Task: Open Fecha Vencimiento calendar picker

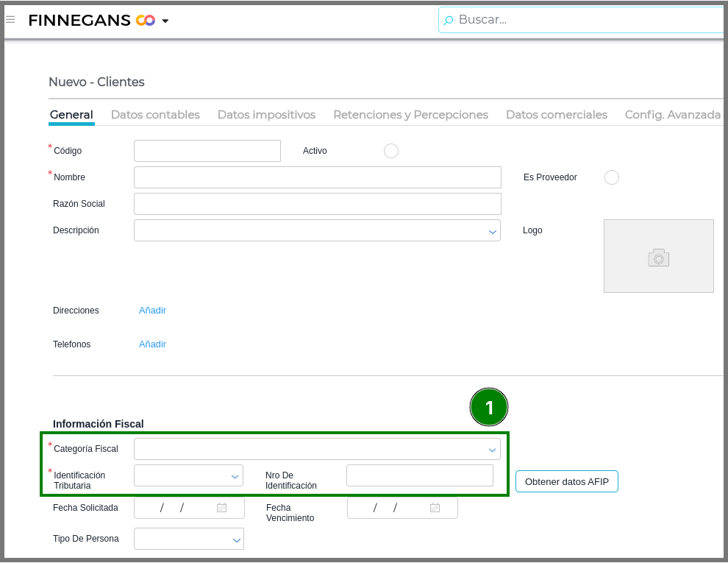Action: tap(435, 508)
